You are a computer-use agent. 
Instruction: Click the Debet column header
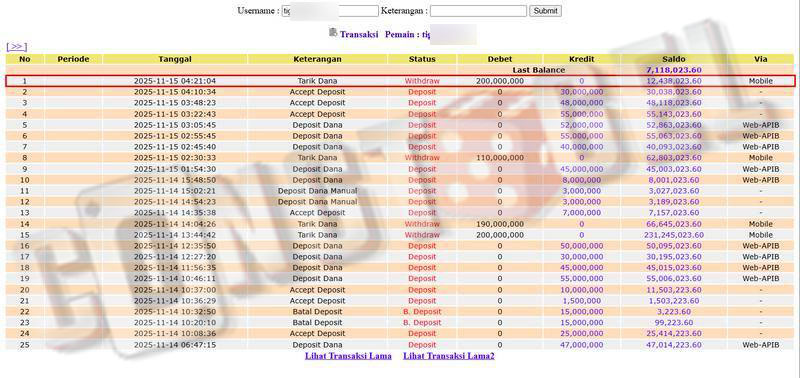(x=499, y=59)
